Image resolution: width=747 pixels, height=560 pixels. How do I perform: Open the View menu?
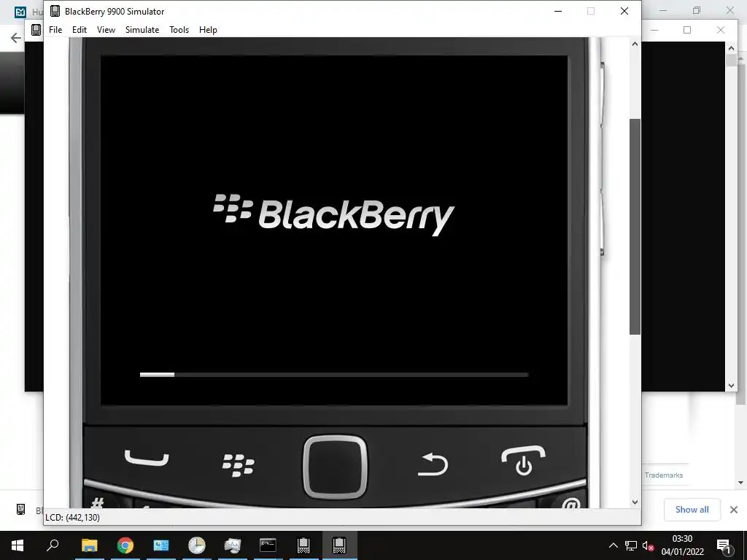coord(106,29)
